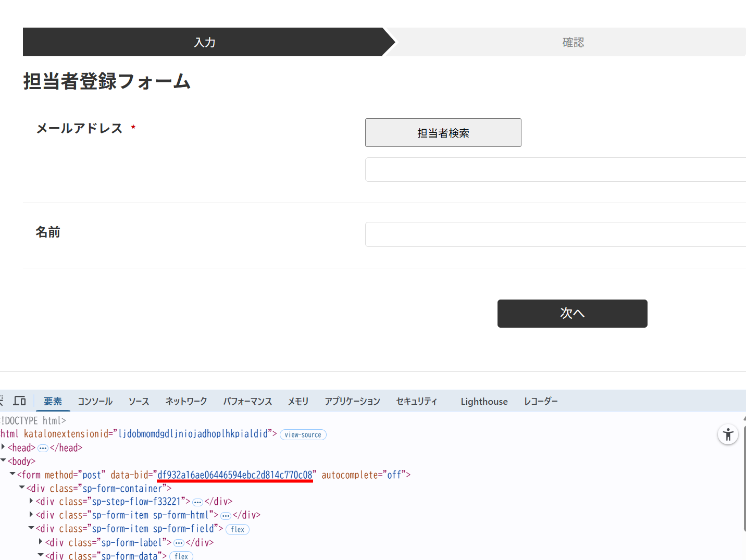This screenshot has height=560, width=746.
Task: Toggle flex badge on sp-form-data div
Action: [181, 556]
